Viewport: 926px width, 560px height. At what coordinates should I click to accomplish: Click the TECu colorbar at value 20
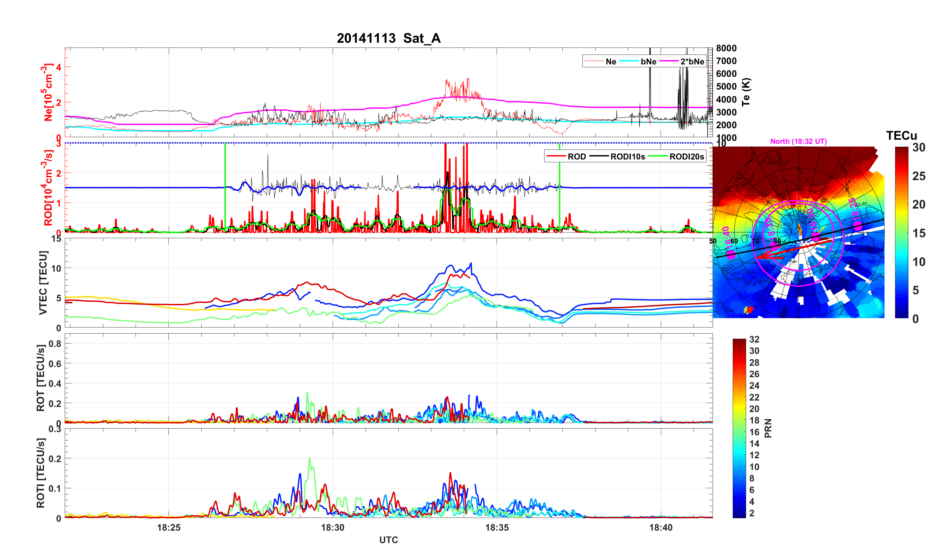901,204
